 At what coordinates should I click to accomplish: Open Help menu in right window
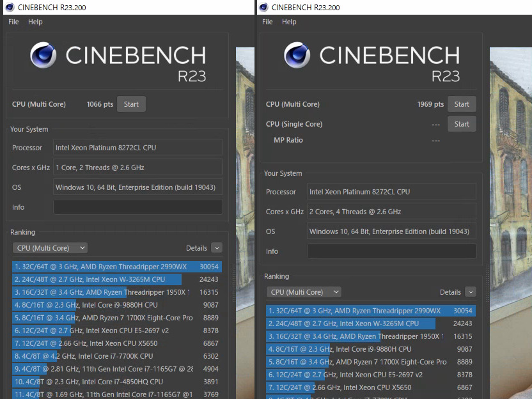(x=289, y=22)
